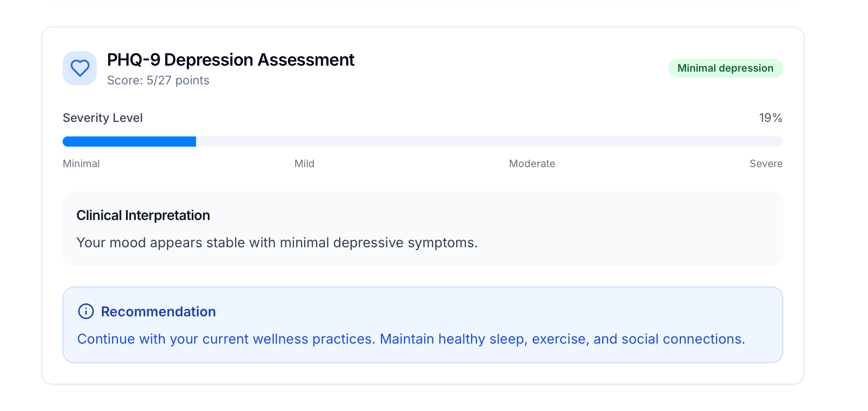Click the mood appears stable interpretation sentence
Screen dimensions: 868x411
point(277,243)
